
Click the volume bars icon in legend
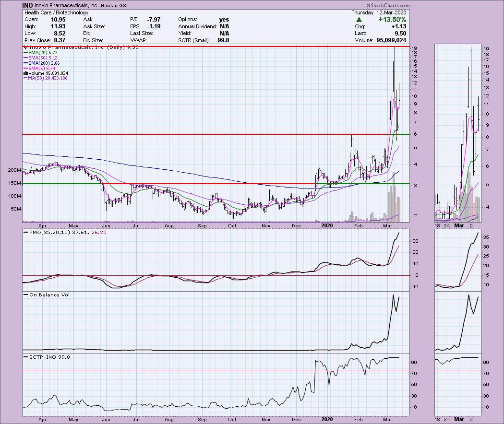25,73
